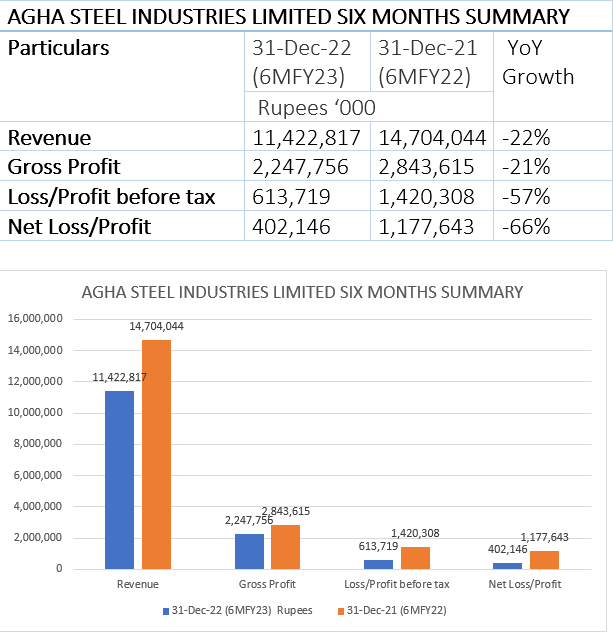Select the 11,422,817 data label above chart bar

[x=120, y=377]
